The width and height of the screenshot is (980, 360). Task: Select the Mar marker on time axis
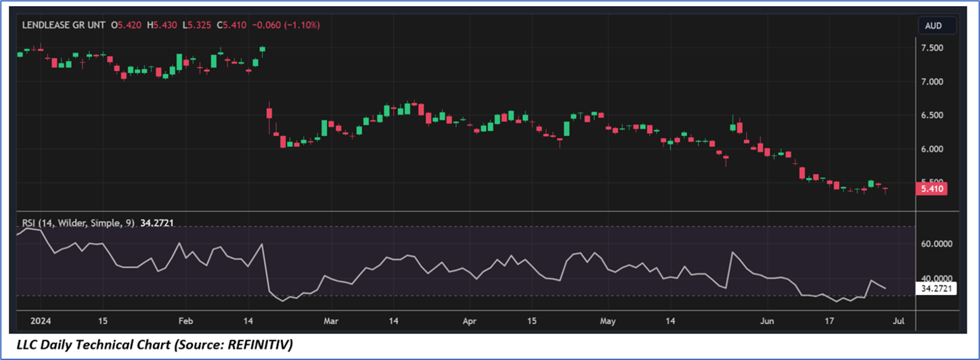(330, 321)
